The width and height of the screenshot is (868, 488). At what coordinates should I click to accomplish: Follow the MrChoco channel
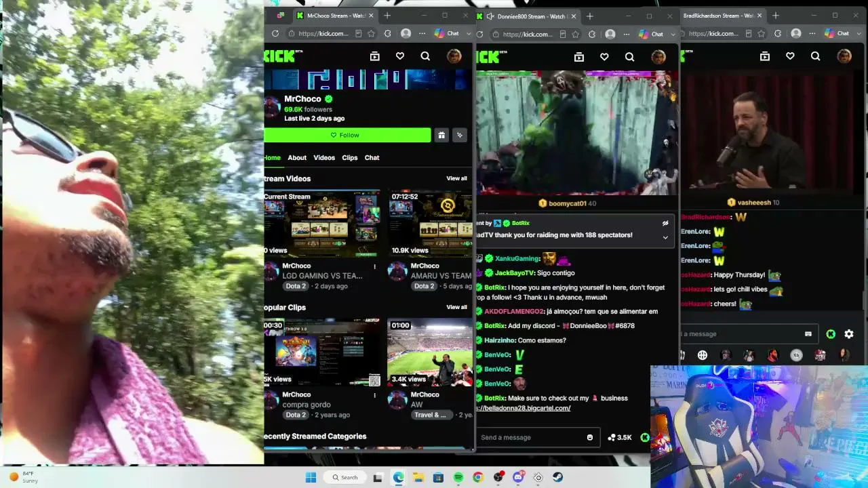coord(347,135)
